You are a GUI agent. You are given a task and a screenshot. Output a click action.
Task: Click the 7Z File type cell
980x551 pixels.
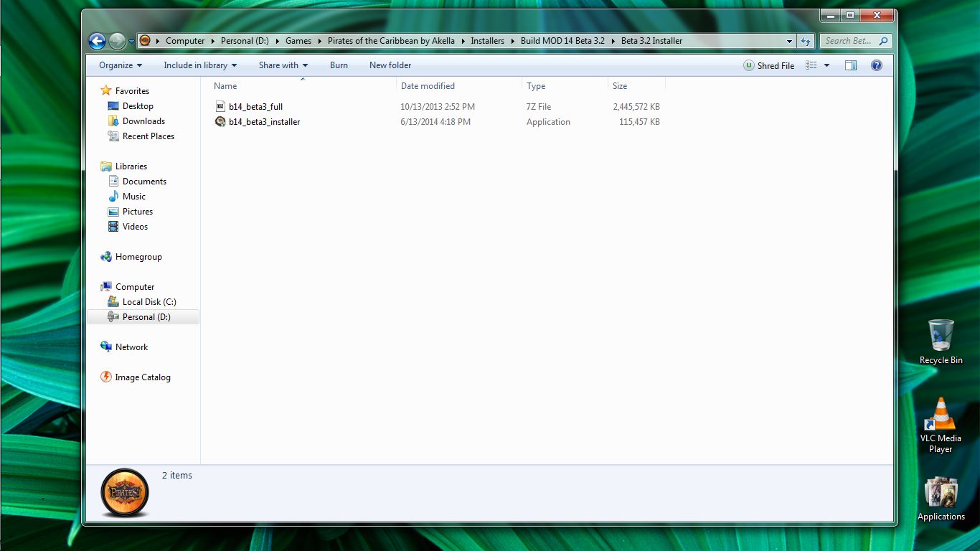[539, 107]
